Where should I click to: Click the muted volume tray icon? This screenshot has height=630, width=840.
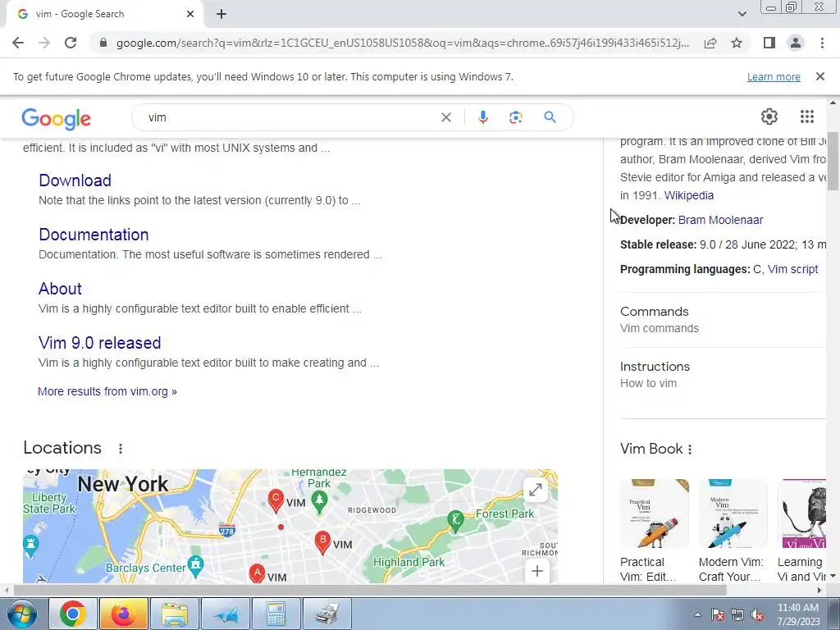757,614
